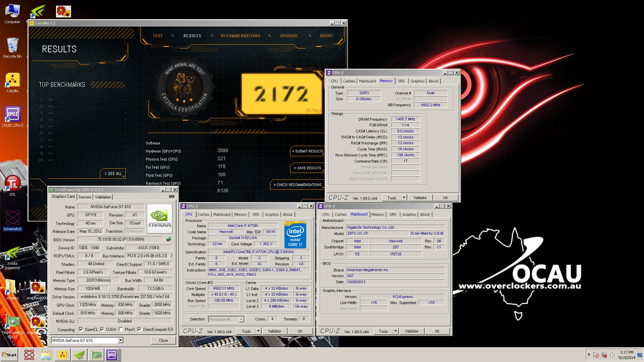The width and height of the screenshot is (644, 362).
Task: Click the red atom Screenshot icon on taskbar
Action: (x=29, y=355)
